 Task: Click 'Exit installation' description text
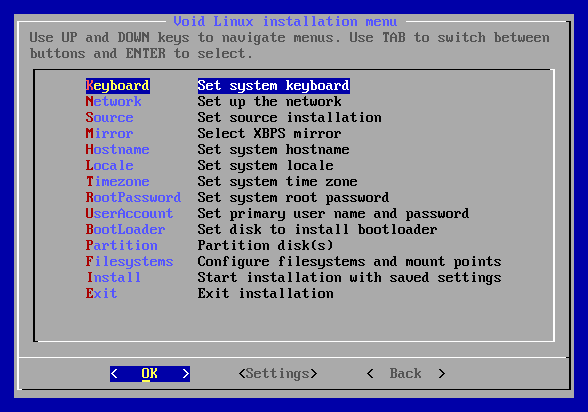tap(266, 294)
